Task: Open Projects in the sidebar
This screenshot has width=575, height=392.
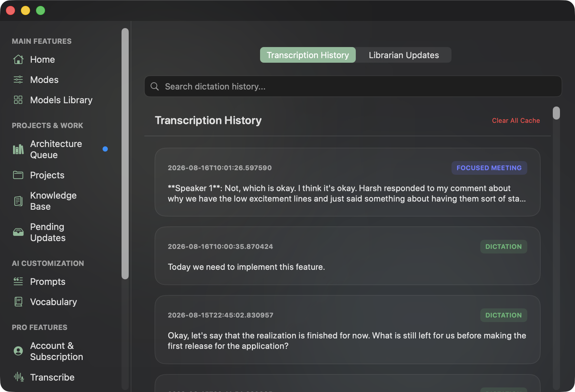Action: [47, 175]
